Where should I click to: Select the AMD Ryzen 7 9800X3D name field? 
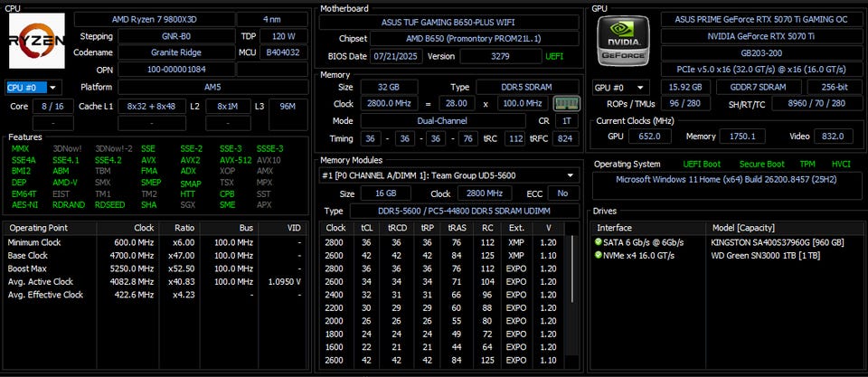click(x=155, y=19)
